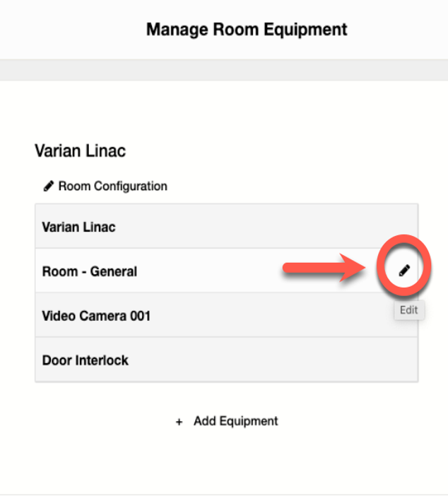
Task: Click the Manage Room Equipment page title
Action: click(x=247, y=30)
